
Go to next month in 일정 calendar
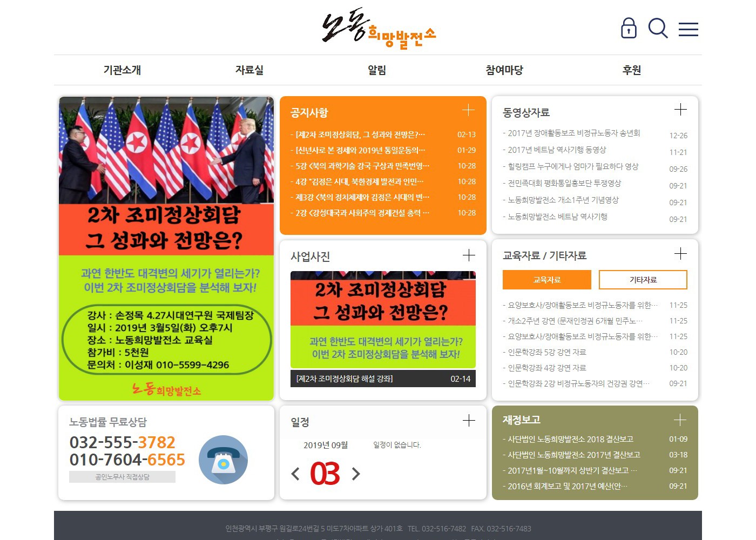point(356,474)
